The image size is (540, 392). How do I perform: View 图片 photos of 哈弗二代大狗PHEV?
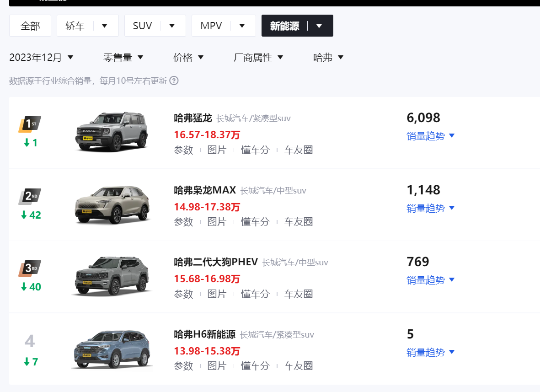tap(217, 294)
